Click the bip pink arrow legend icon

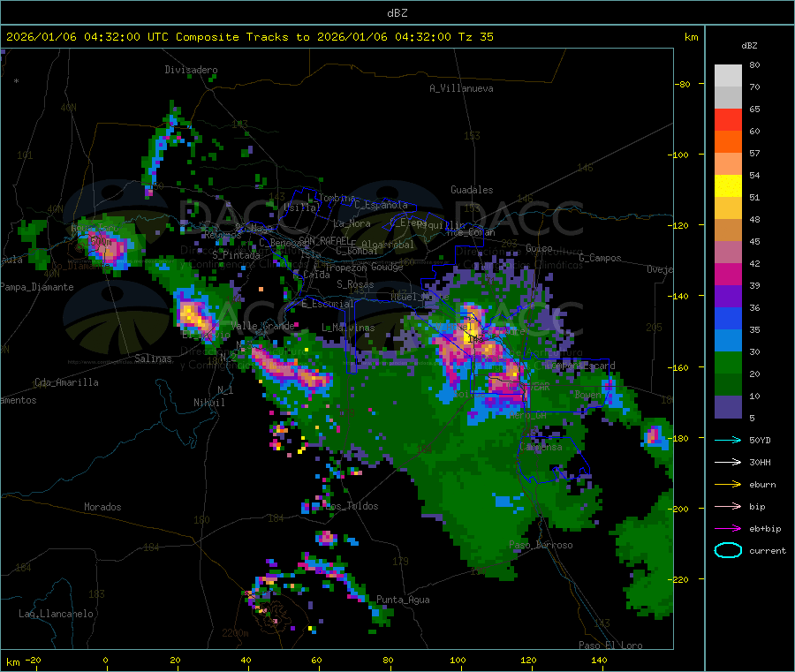pos(728,506)
